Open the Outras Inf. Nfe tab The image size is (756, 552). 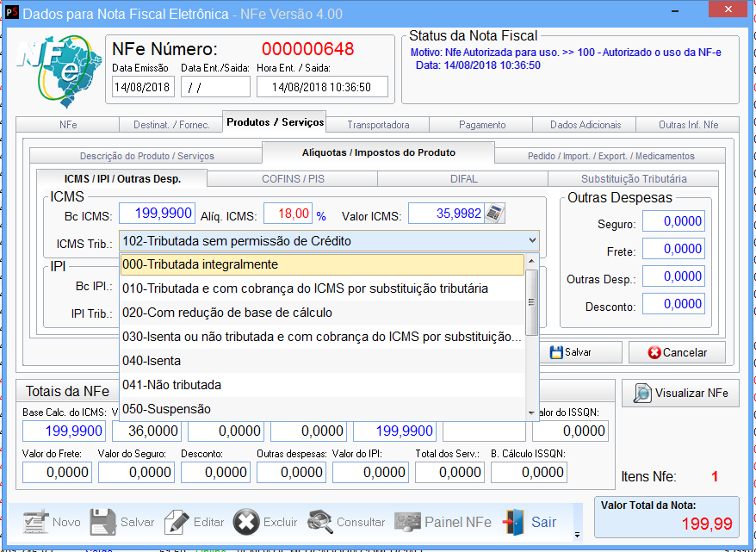[689, 124]
